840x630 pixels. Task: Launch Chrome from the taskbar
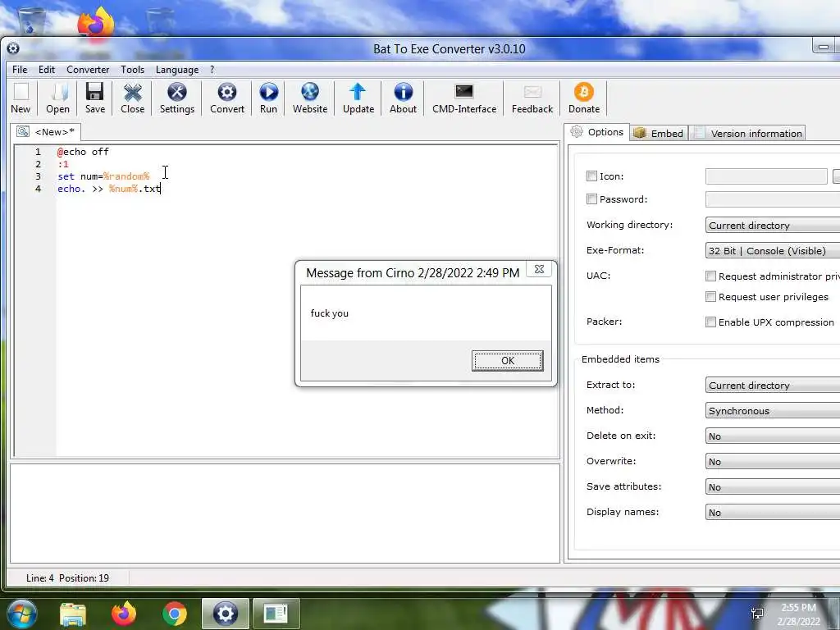(174, 614)
